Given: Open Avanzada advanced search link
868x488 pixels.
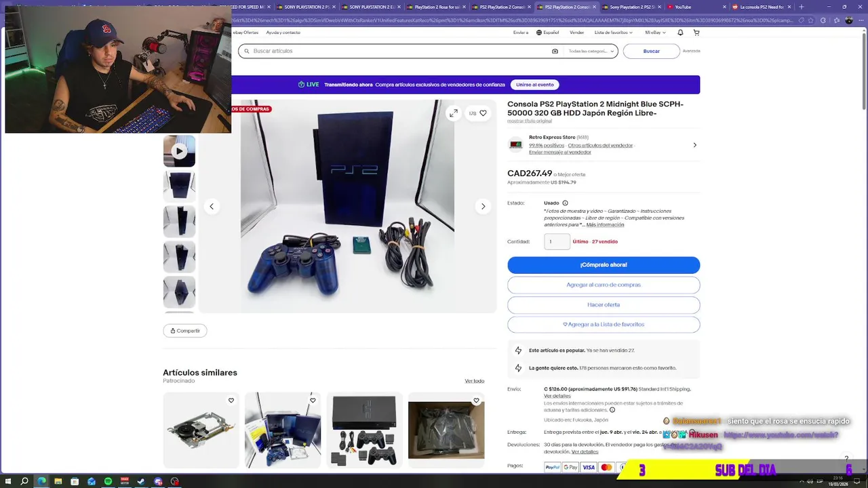Looking at the screenshot, I should [x=691, y=51].
